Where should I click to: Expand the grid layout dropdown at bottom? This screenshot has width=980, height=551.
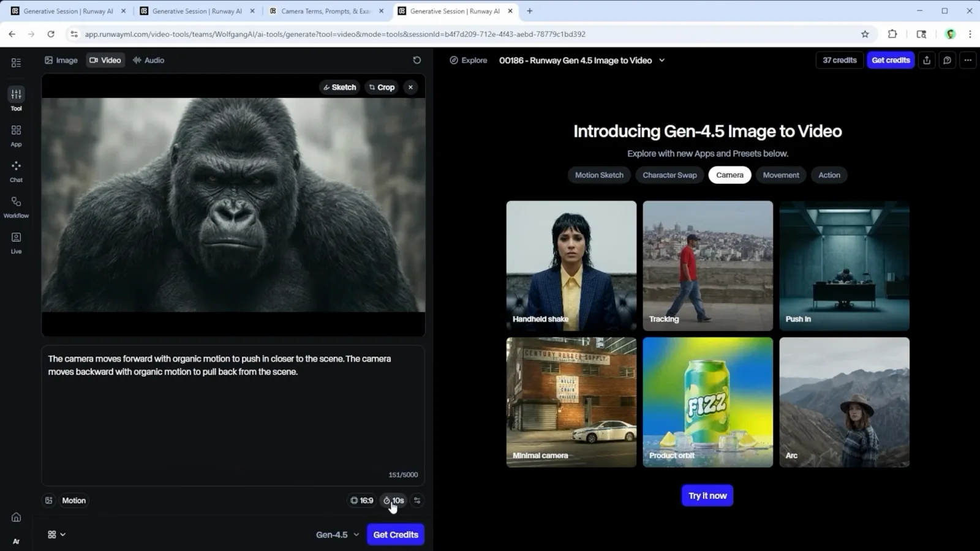[x=56, y=534]
